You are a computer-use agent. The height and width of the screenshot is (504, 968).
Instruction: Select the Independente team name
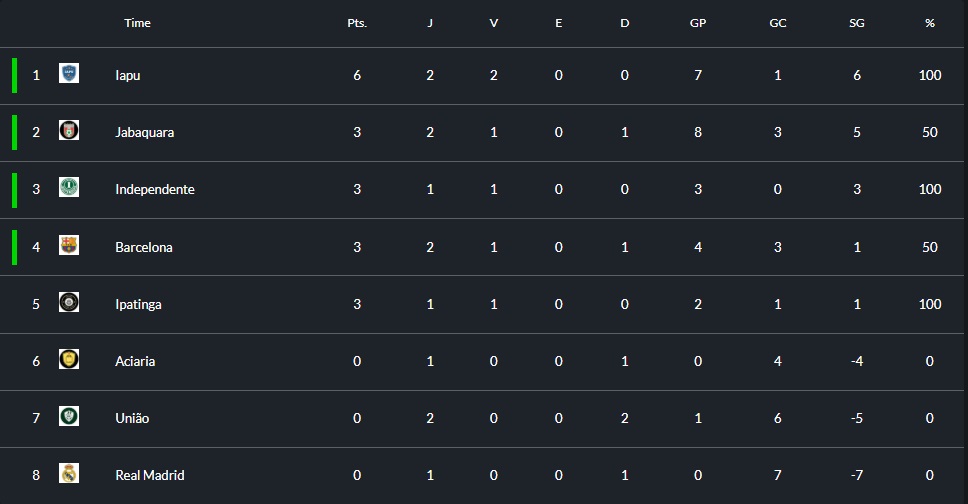155,190
